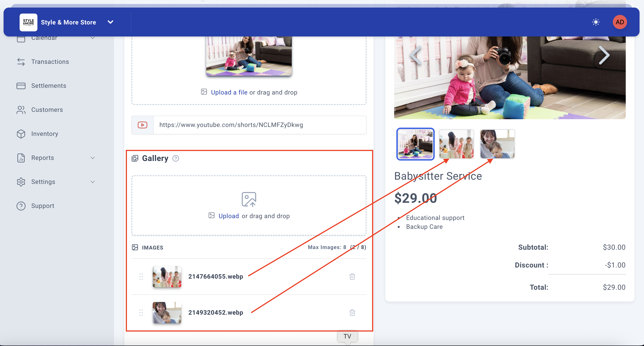Select the third preview thumbnail
The height and width of the screenshot is (346, 644).
[x=497, y=144]
